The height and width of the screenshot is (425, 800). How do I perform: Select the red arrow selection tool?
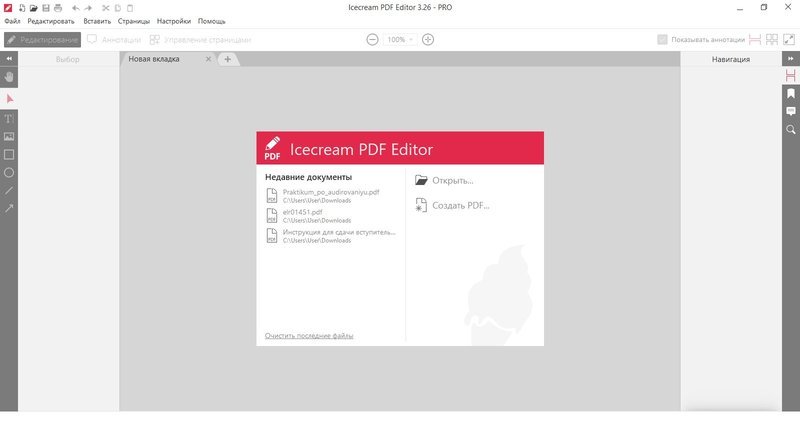tap(9, 98)
